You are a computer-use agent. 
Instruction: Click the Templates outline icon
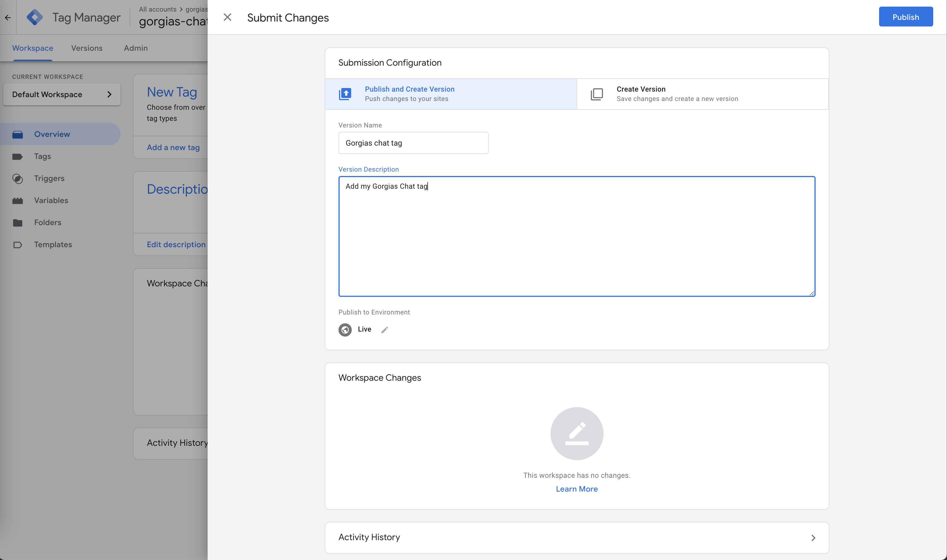pos(17,245)
